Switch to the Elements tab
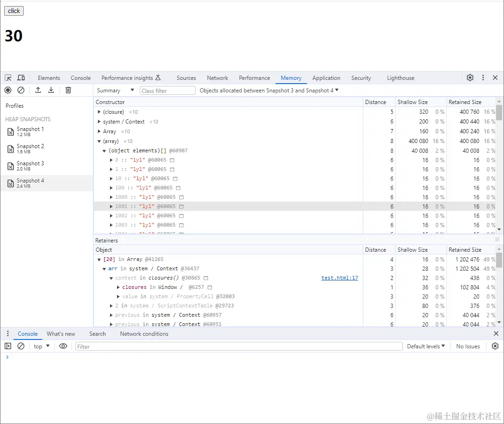Screen dimensions: 504x424 coord(49,78)
